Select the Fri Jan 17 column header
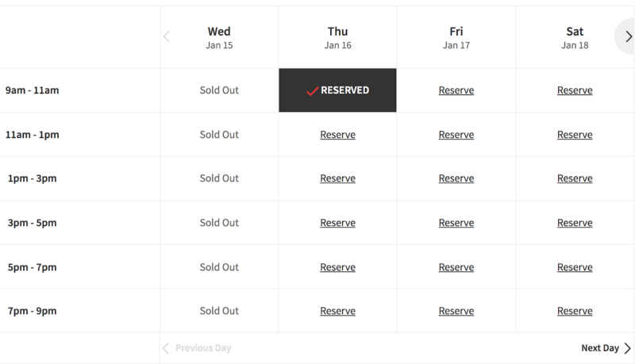Image resolution: width=635 pixels, height=364 pixels. pos(456,37)
